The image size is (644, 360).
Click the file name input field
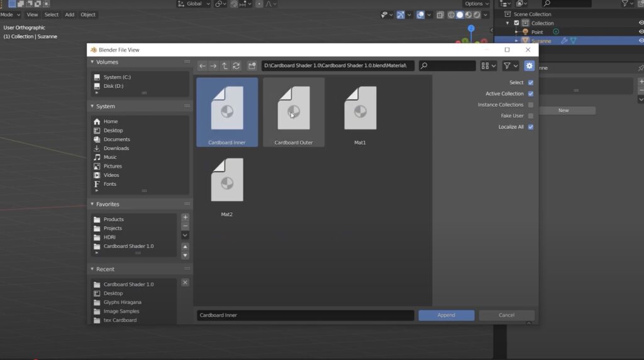305,315
